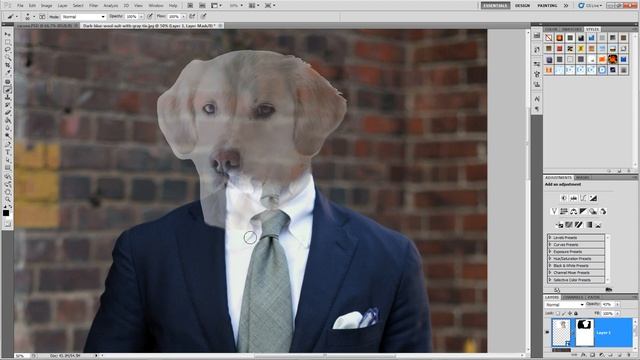Open the CS Live button
The image size is (640, 360).
(x=591, y=6)
